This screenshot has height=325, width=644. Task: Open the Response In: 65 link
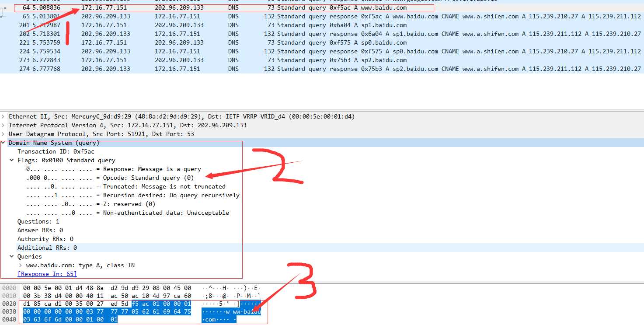[x=47, y=274]
